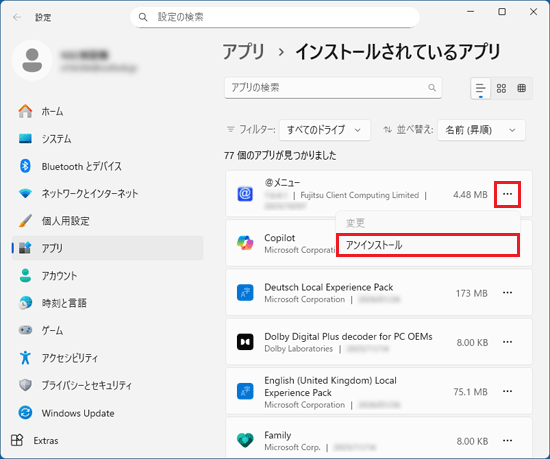
Task: Click the アプリ breadcrumb link
Action: pyautogui.click(x=243, y=52)
